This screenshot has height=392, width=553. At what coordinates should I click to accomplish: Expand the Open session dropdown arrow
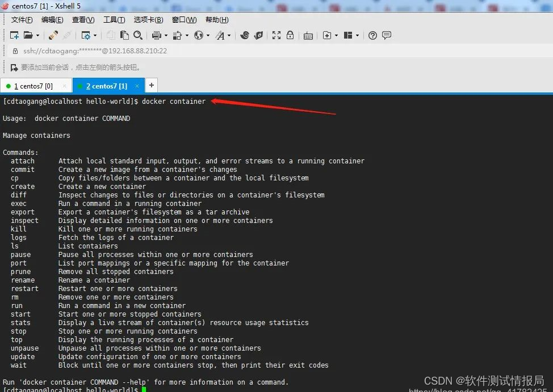point(37,35)
